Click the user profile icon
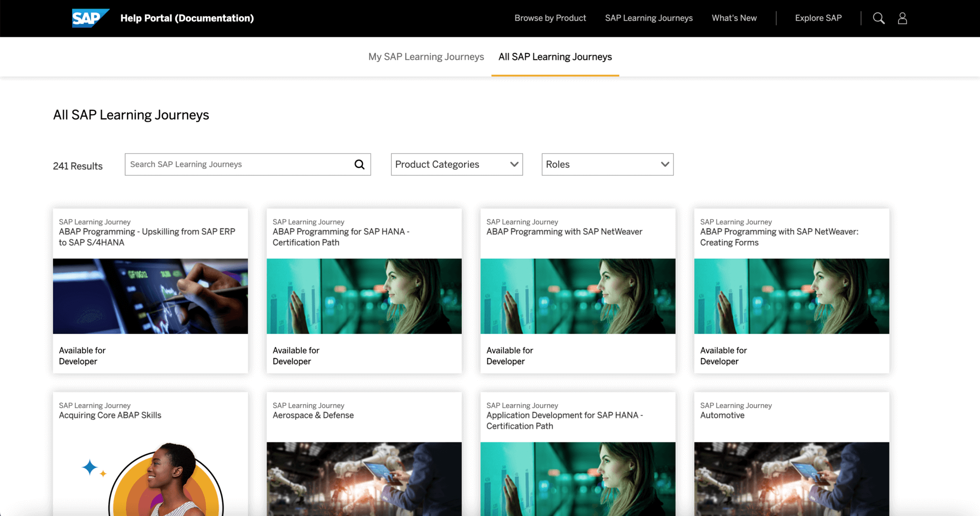The image size is (980, 516). tap(902, 18)
